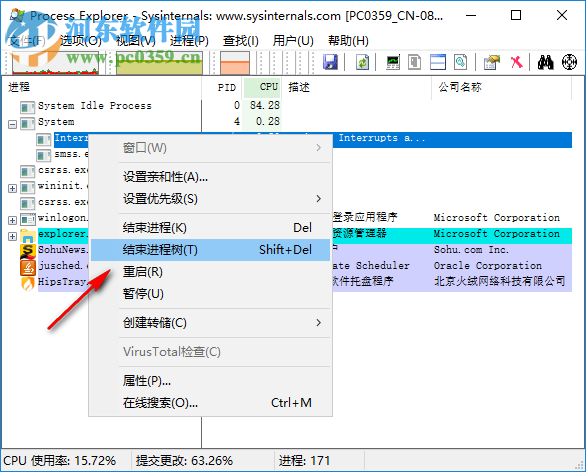Click the wininit process icon
Image resolution: width=586 pixels, height=472 pixels.
[28, 187]
